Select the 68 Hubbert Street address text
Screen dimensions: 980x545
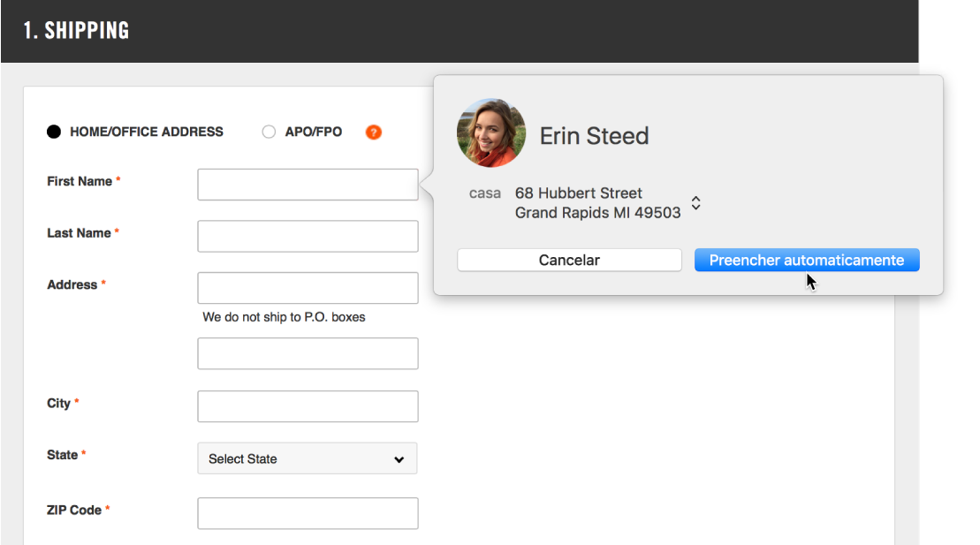pos(578,193)
